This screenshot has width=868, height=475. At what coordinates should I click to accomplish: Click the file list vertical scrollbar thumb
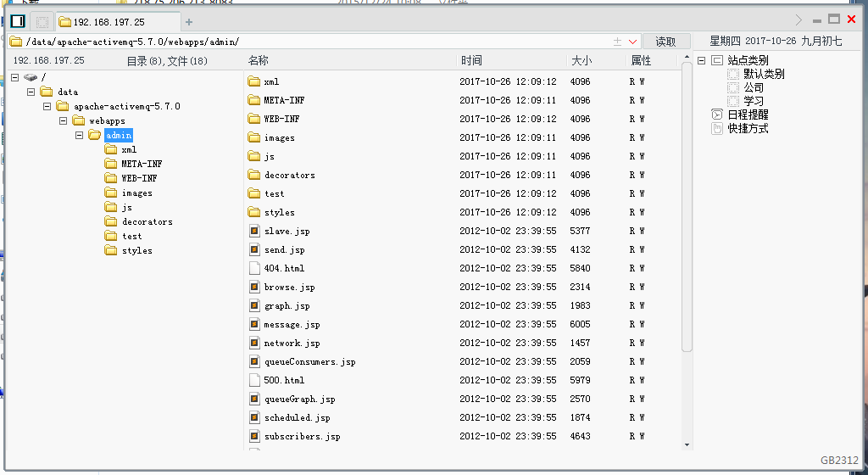(687, 207)
